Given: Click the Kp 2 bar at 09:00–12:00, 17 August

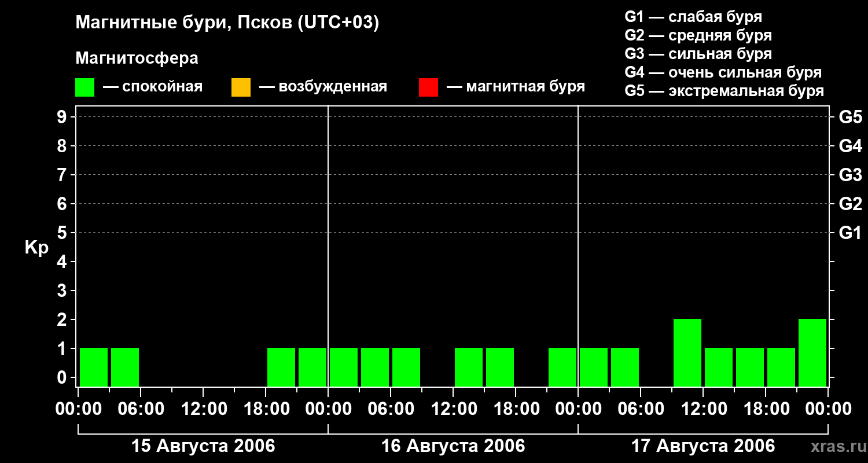Looking at the screenshot, I should pos(687,352).
